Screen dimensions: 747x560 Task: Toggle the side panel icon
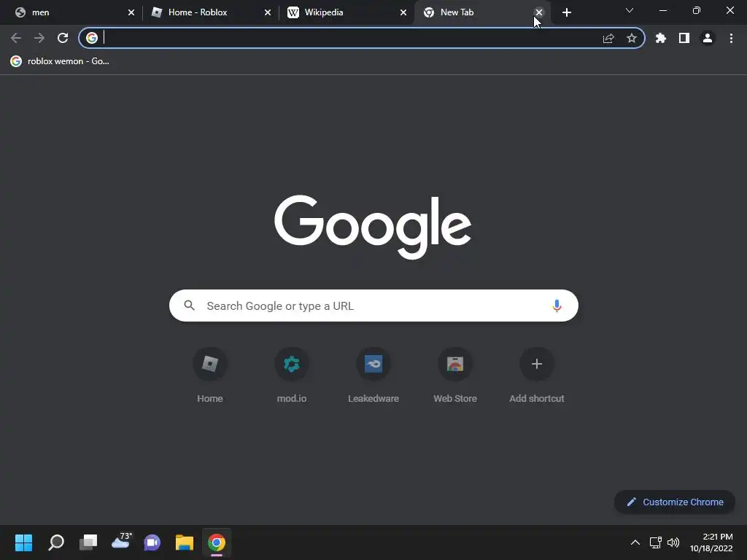point(684,38)
